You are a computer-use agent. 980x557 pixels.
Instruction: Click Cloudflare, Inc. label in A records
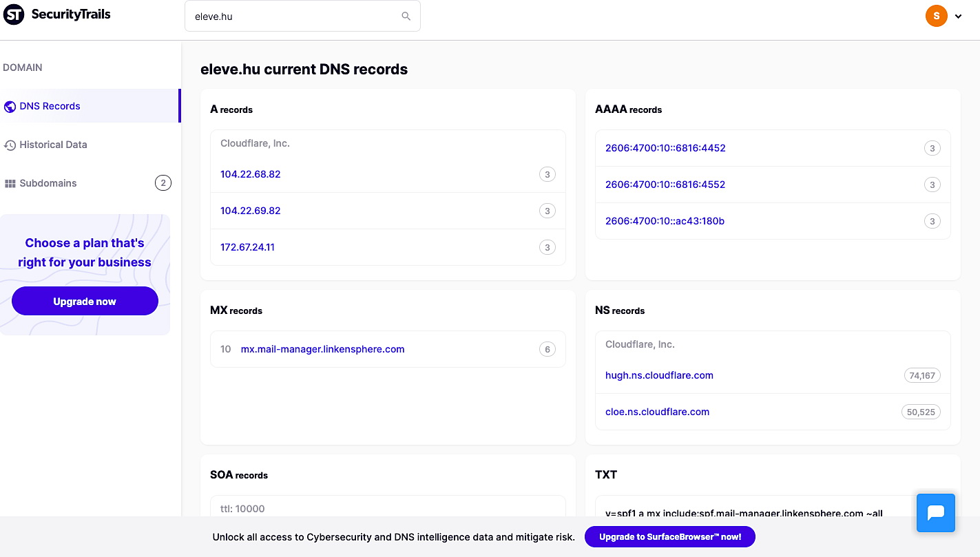tap(255, 143)
